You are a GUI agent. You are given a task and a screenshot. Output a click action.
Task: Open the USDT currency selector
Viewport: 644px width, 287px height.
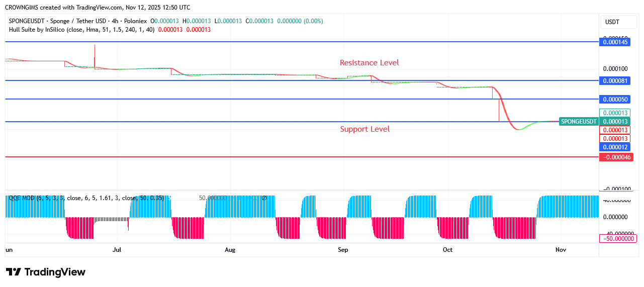612,22
